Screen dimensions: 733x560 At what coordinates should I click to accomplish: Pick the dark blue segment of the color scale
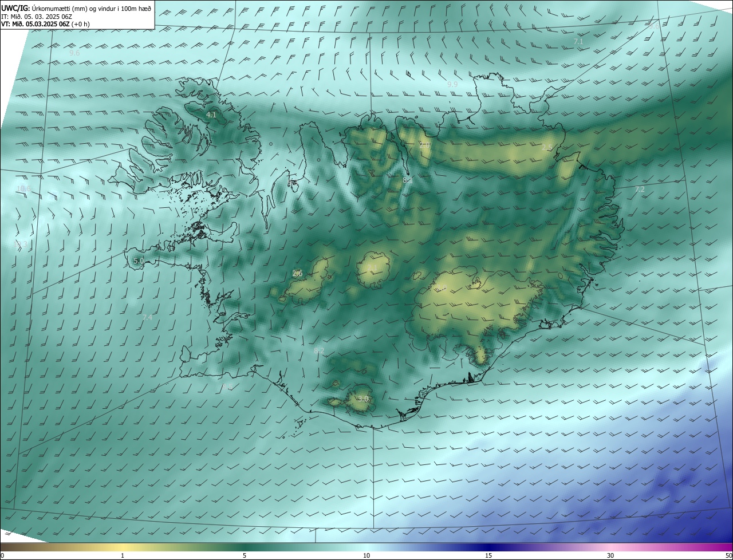pos(488,547)
